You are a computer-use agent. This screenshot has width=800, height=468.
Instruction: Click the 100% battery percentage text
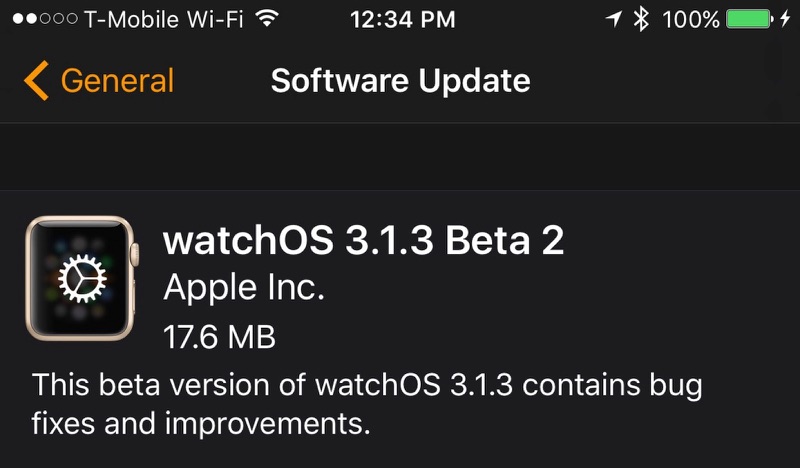point(690,19)
